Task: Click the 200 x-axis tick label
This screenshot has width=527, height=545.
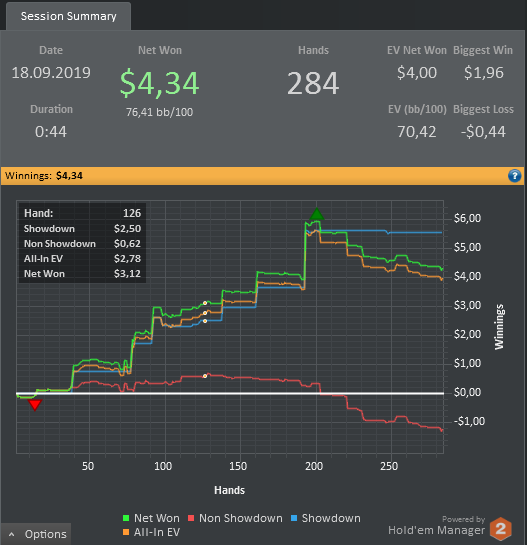Action: point(314,466)
